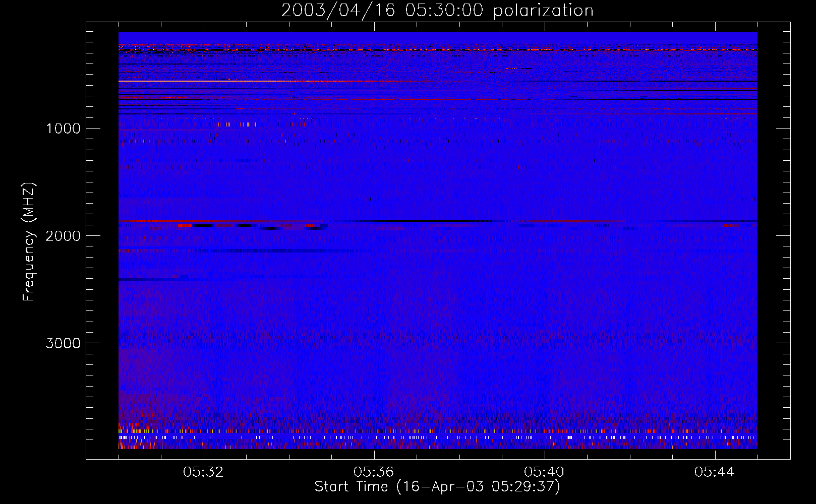
Task: Click the plot title "2003/04/16 05:30:00 polarization"
Action: pos(437,11)
